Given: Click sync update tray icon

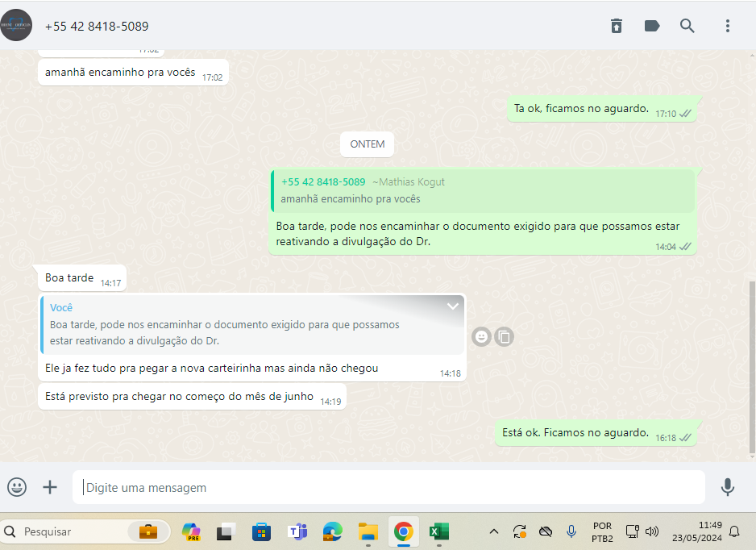Looking at the screenshot, I should pyautogui.click(x=519, y=531).
